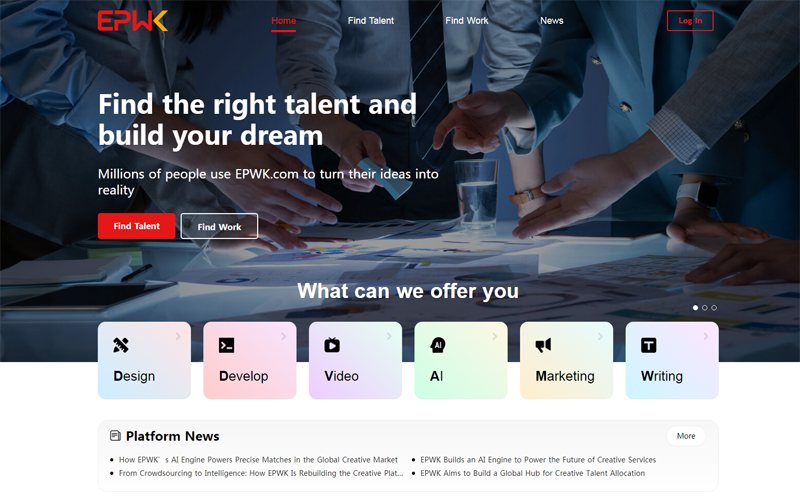Click the Writing text icon

(x=649, y=345)
